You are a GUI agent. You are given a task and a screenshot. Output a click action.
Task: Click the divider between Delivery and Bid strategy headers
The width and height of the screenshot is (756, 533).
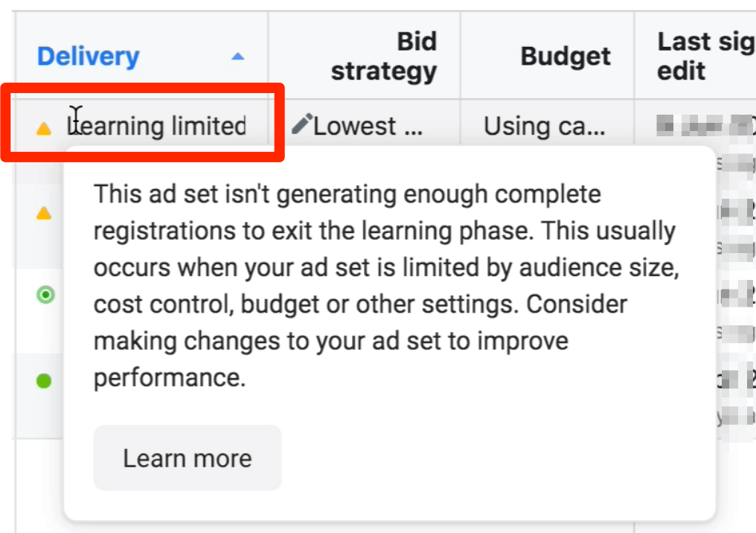[268, 57]
